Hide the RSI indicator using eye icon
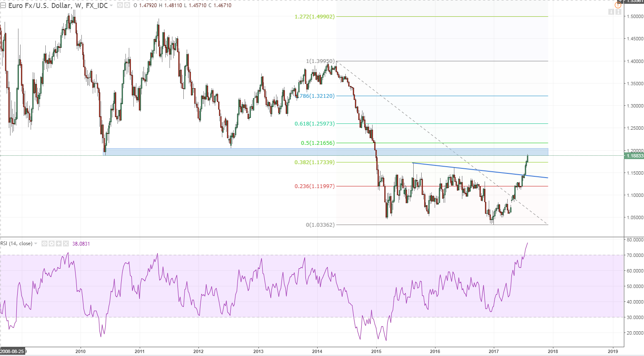Screen dimensions: 644x356 tap(44, 243)
